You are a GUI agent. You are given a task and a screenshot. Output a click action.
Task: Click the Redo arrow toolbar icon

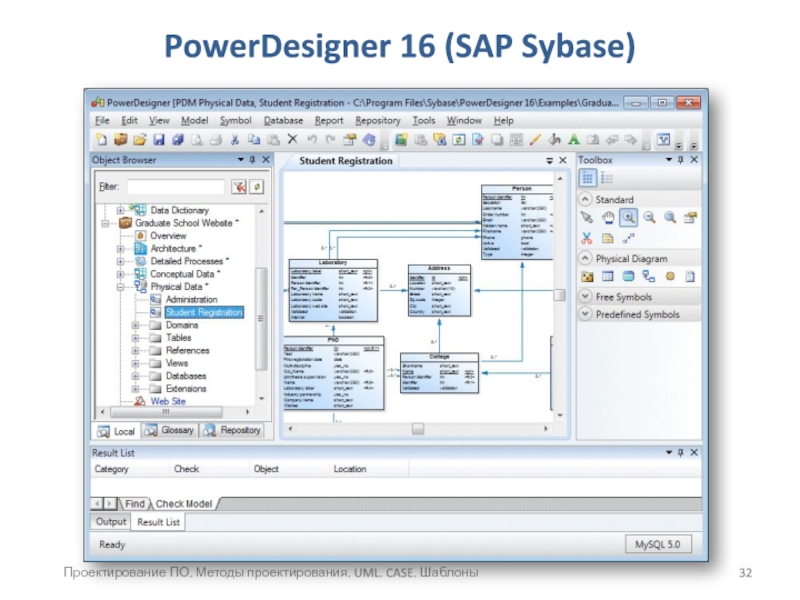(x=331, y=139)
